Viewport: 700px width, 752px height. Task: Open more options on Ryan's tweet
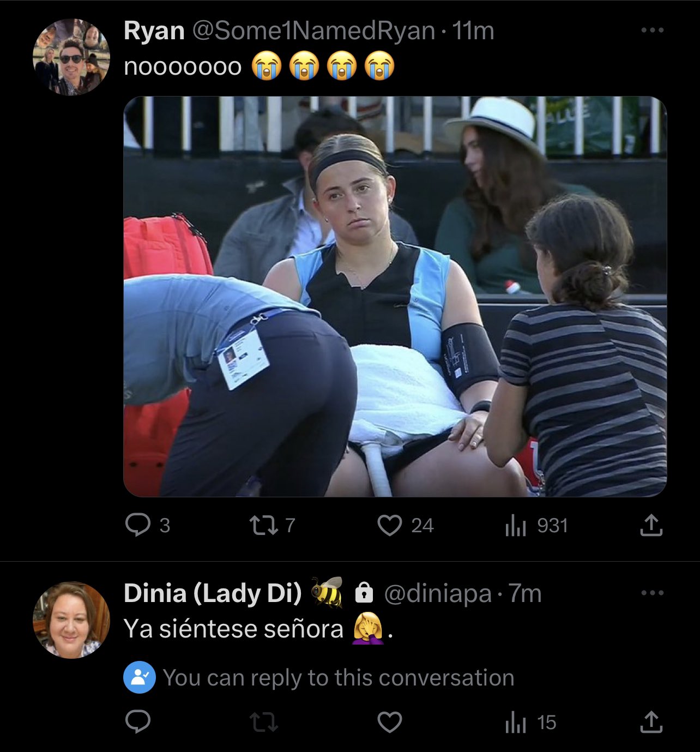[x=652, y=31]
